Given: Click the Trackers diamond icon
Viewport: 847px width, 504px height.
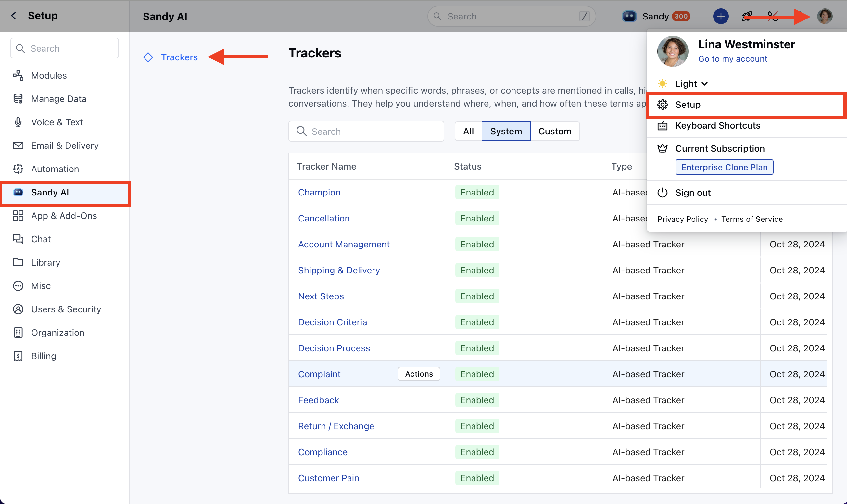Looking at the screenshot, I should click(148, 57).
